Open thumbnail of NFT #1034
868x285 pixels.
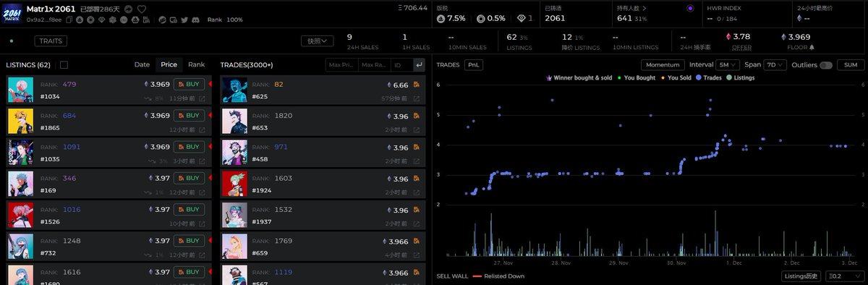click(x=20, y=90)
